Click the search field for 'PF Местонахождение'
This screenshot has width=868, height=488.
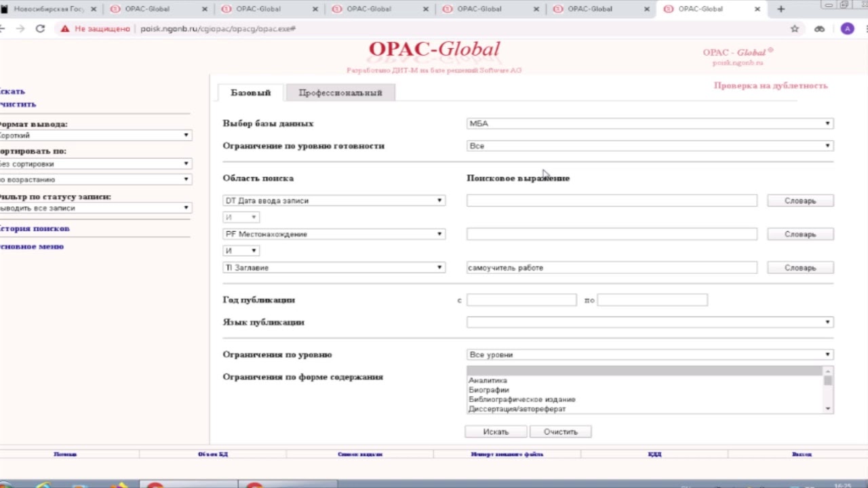point(612,234)
